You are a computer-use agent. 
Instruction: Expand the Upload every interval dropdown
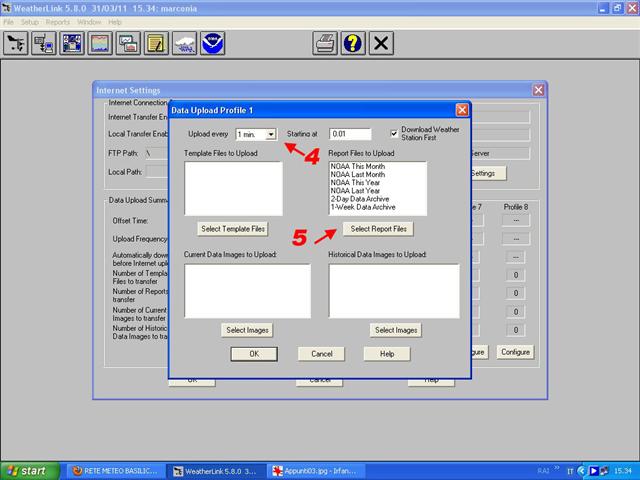coord(271,134)
